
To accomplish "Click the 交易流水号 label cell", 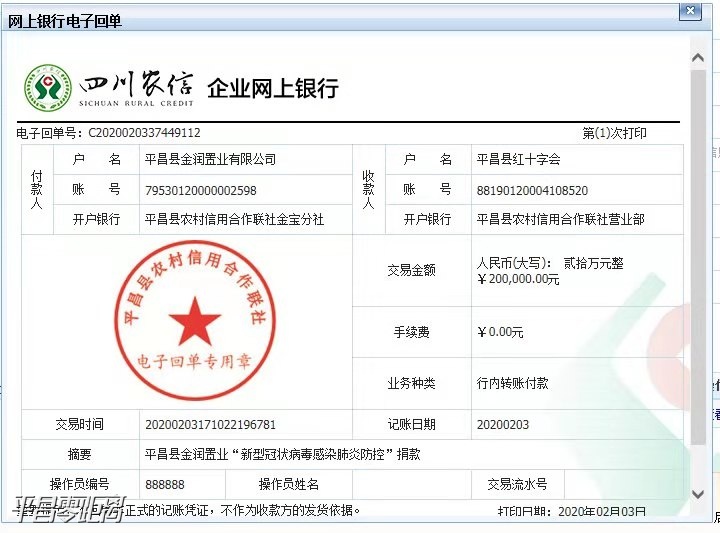I will click(518, 484).
